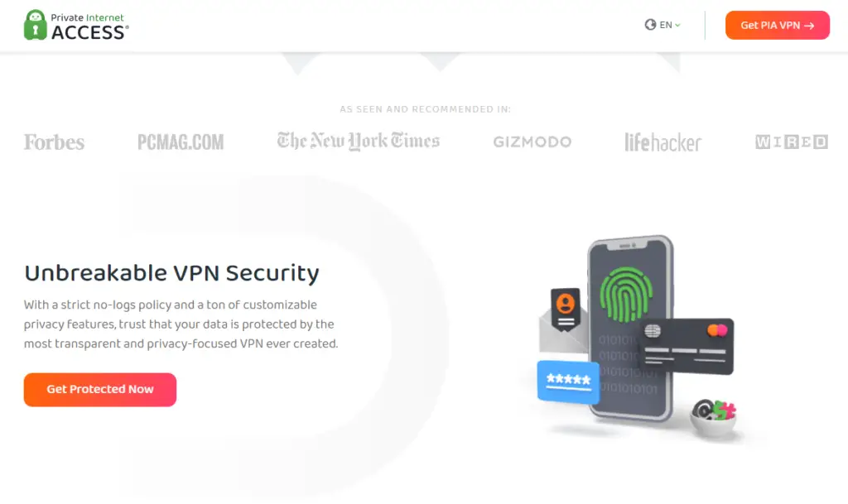Image resolution: width=848 pixels, height=504 pixels.
Task: Click the Gizmodo logo
Action: pos(532,142)
